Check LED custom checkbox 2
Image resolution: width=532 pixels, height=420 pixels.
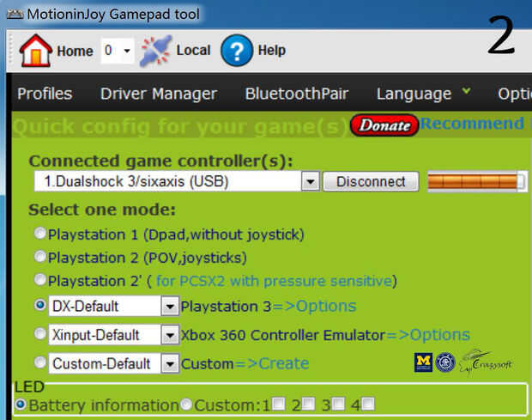(x=308, y=404)
